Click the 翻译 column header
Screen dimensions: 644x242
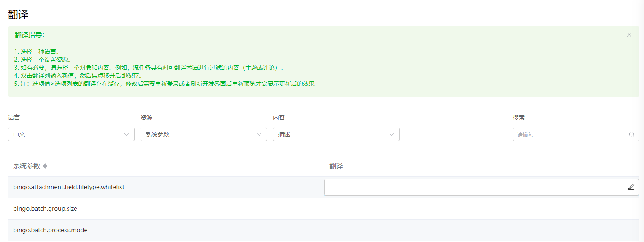(x=336, y=166)
